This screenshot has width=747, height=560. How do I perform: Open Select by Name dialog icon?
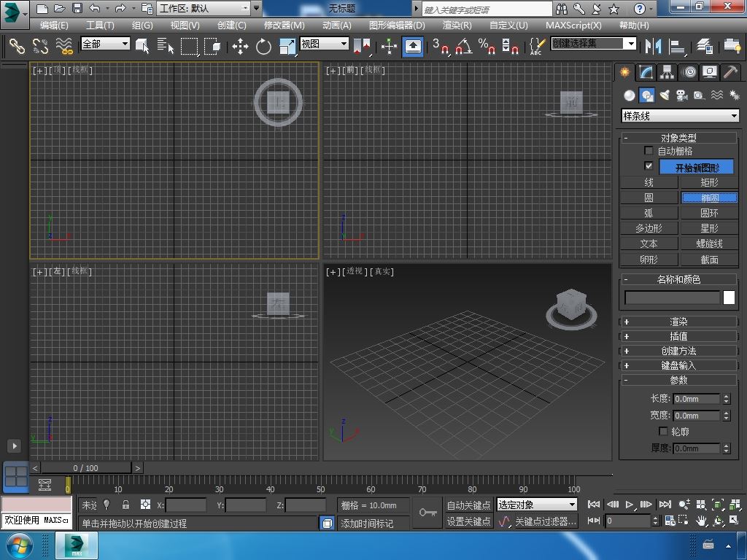pos(166,46)
